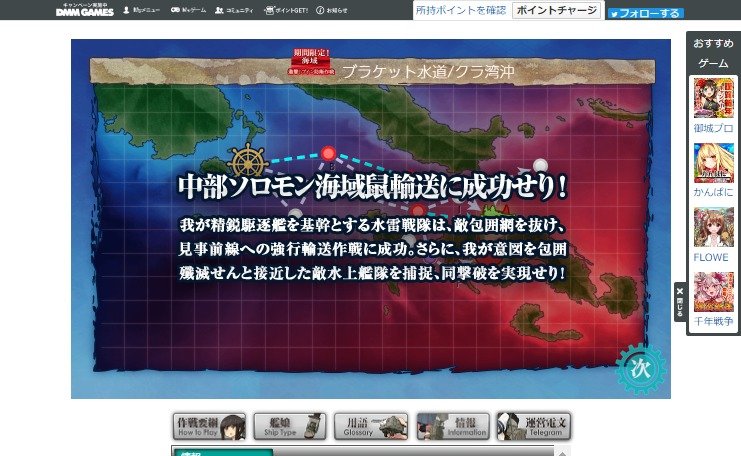Click the おすすめゲーム sidebar heading

point(713,53)
